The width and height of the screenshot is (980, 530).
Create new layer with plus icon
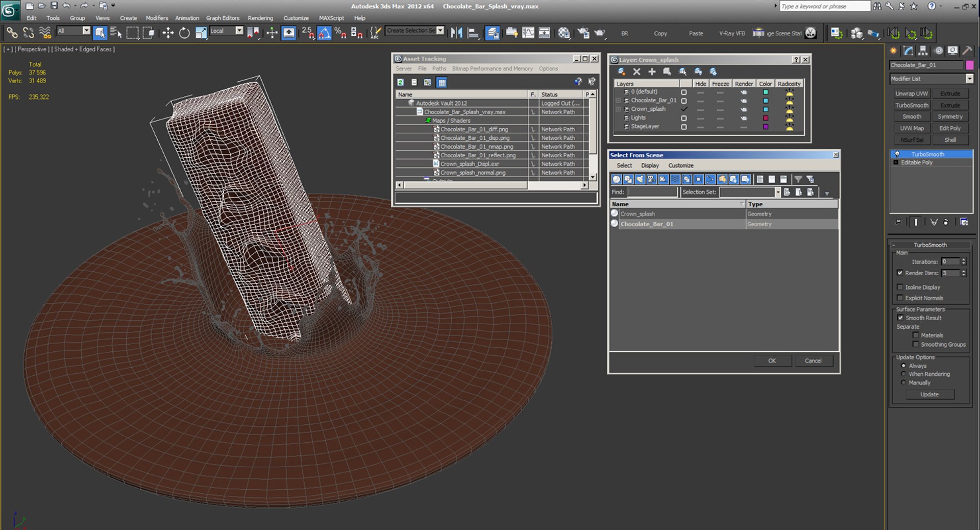(652, 72)
